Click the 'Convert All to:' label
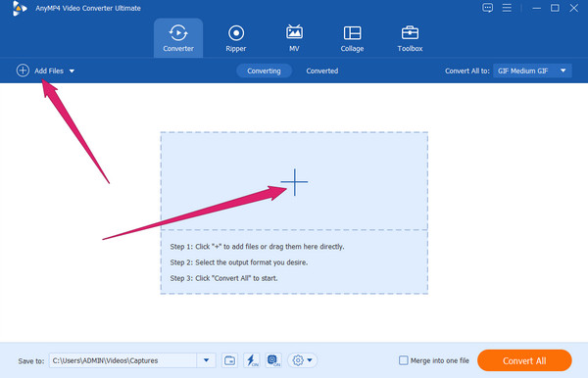Image resolution: width=588 pixels, height=378 pixels. click(467, 71)
